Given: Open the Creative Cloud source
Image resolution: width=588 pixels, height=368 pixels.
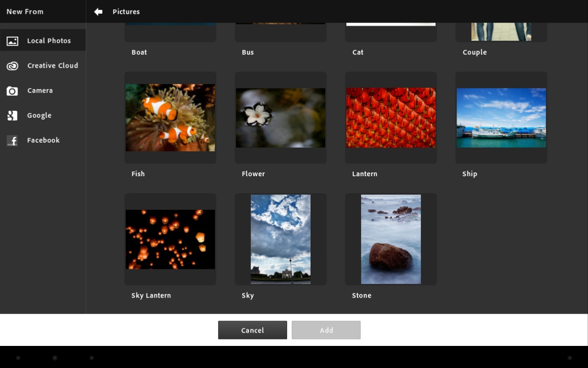Looking at the screenshot, I should (x=52, y=66).
